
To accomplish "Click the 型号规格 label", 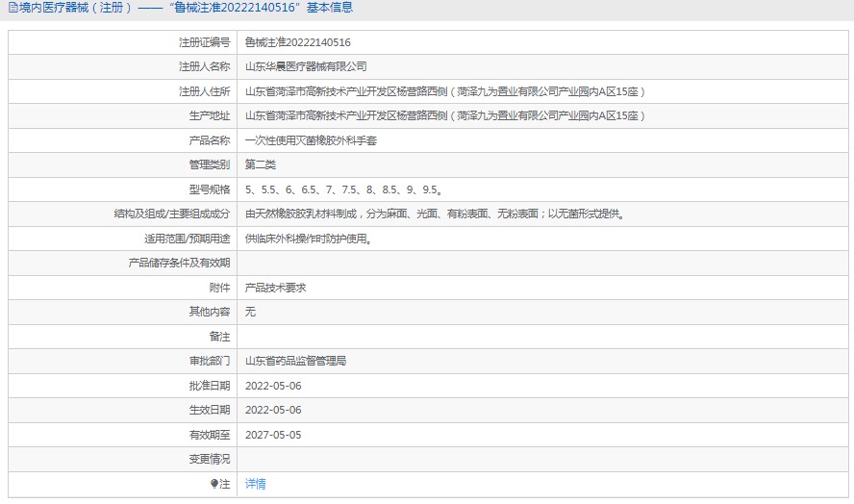I will (210, 189).
